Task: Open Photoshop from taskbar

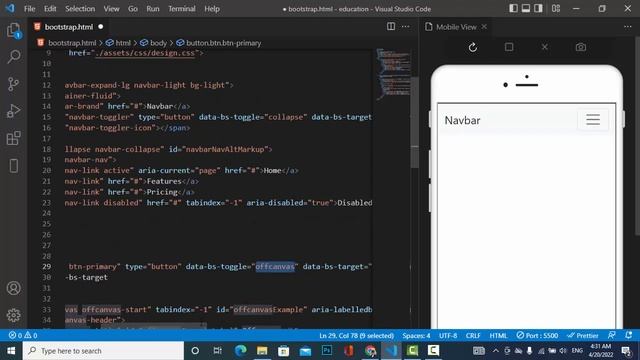Action: 327,351
